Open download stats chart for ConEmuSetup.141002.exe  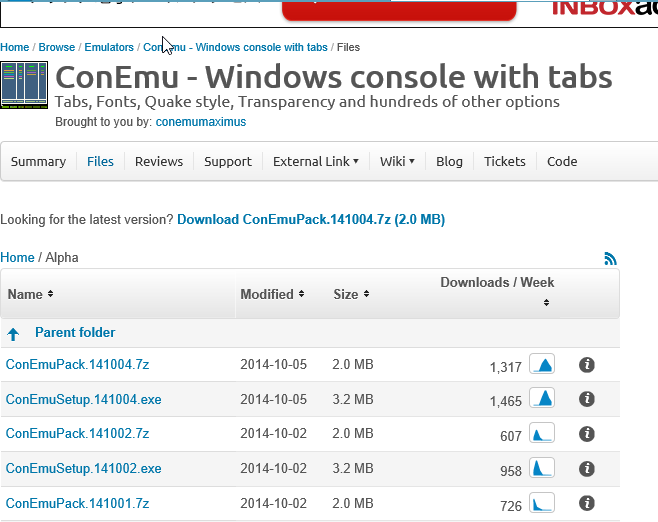542,468
